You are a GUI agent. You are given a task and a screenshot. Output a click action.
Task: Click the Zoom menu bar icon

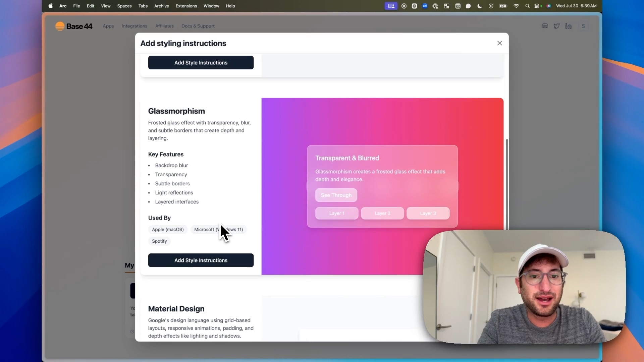[x=425, y=6]
